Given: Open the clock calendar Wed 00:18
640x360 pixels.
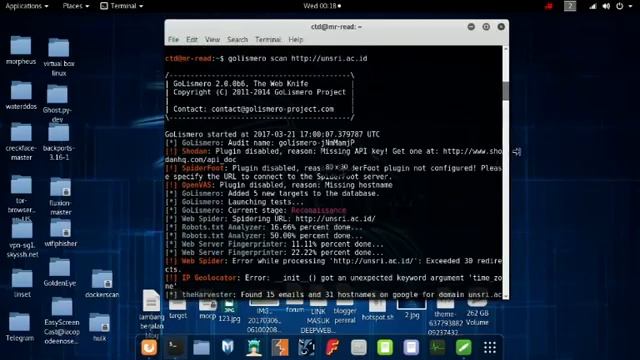Looking at the screenshot, I should 322,6.
